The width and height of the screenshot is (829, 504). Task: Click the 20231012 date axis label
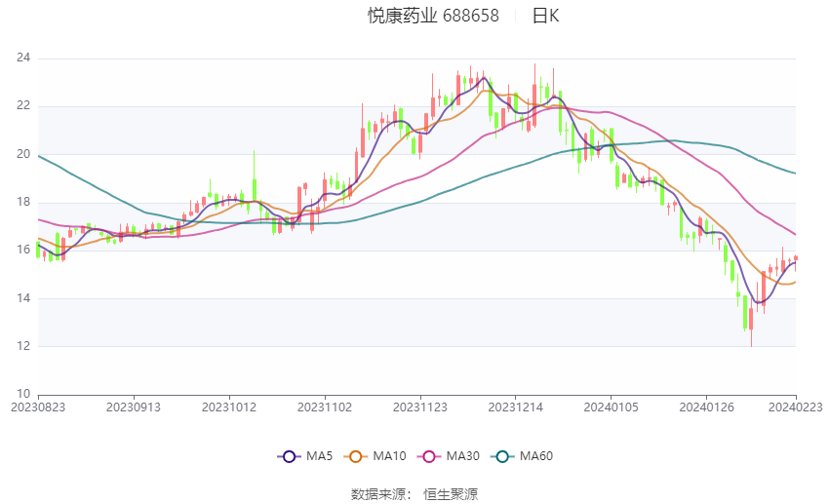tap(229, 407)
